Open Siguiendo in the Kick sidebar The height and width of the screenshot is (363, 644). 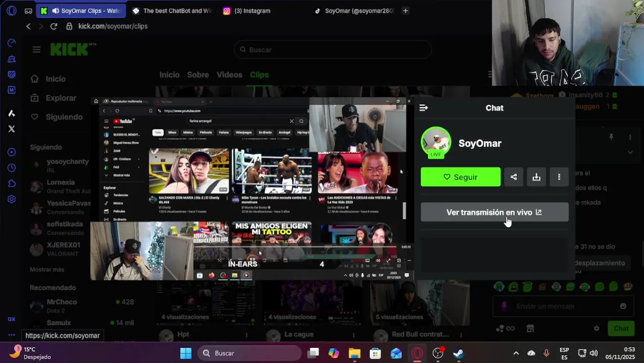56,117
